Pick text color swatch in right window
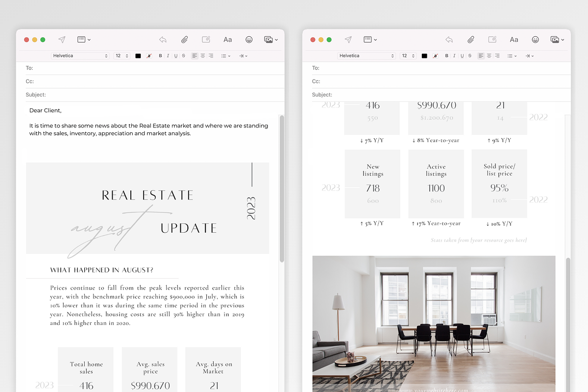Viewport: 588px width, 392px height. [424, 56]
